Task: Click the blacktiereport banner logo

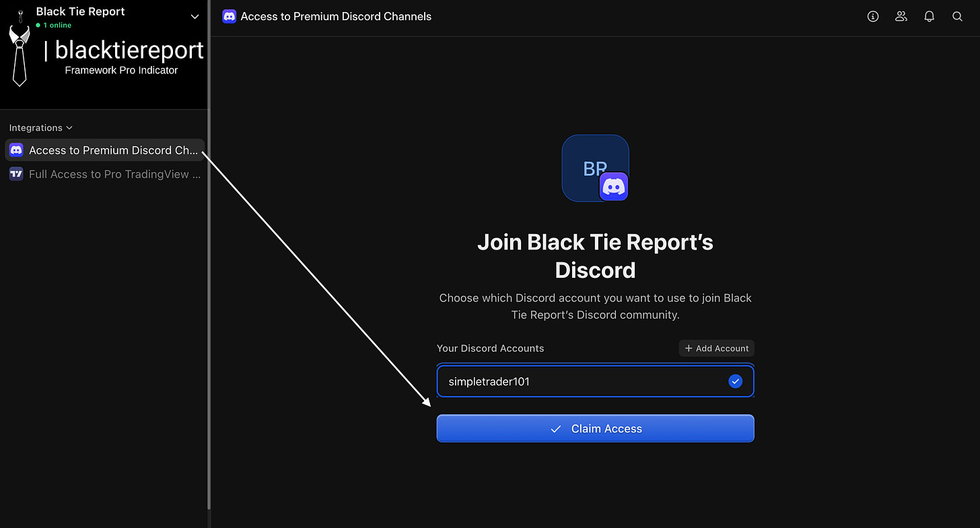Action: click(104, 54)
